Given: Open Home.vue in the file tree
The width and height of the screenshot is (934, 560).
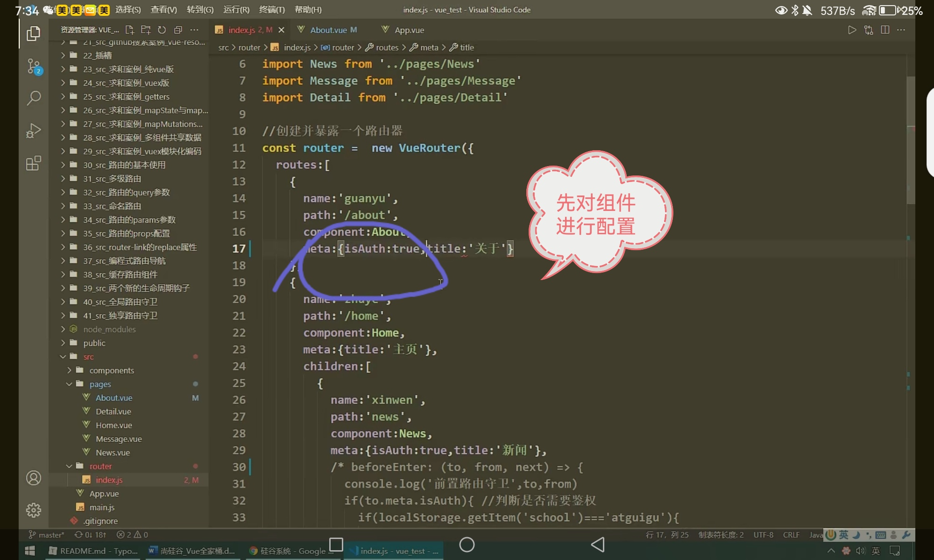Looking at the screenshot, I should pos(113,425).
